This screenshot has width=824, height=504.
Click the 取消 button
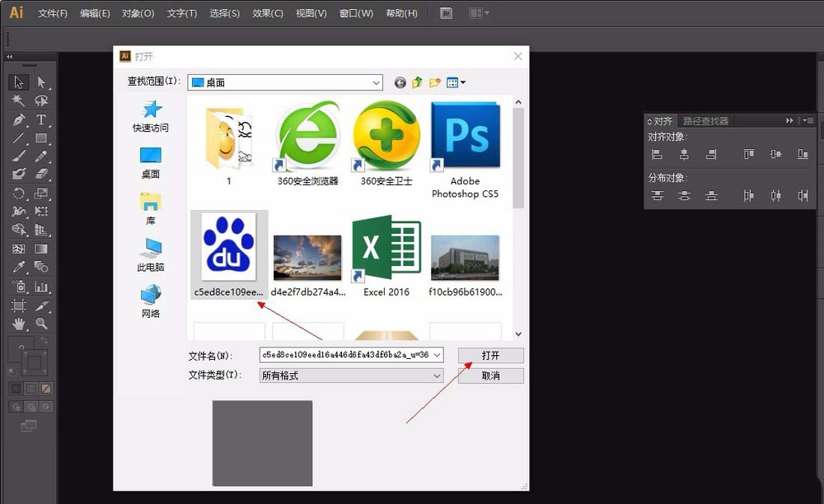click(x=491, y=376)
